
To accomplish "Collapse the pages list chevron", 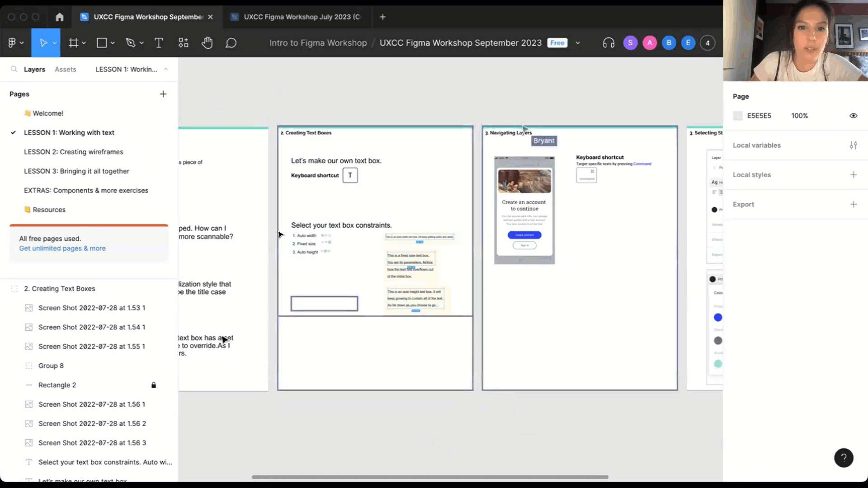I will pyautogui.click(x=166, y=69).
